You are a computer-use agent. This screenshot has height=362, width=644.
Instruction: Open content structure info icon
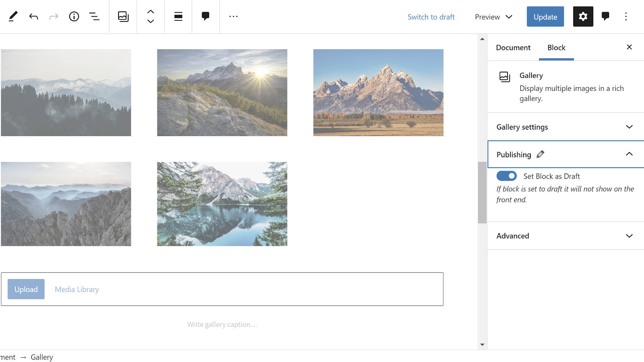(74, 17)
